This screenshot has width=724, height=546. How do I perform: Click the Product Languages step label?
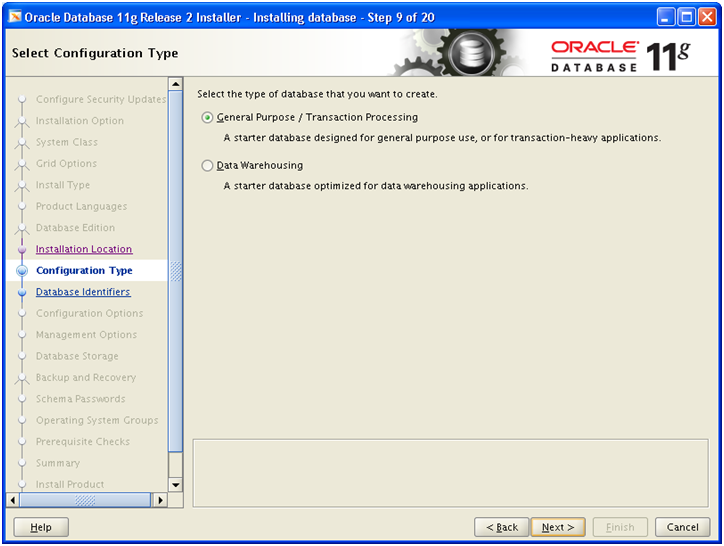coord(81,206)
